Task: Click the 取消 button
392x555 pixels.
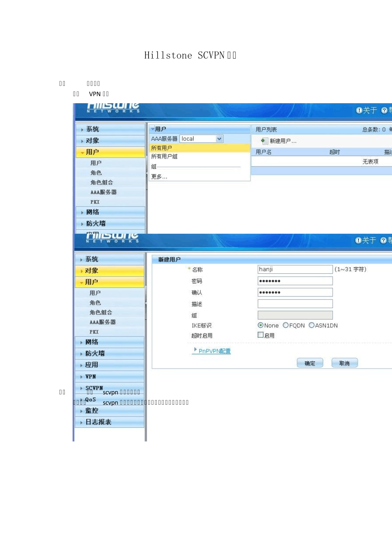Action: tap(345, 363)
